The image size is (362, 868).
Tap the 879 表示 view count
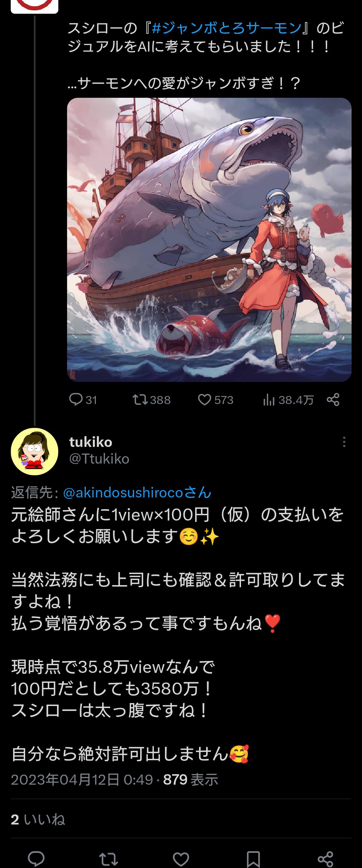click(x=191, y=779)
